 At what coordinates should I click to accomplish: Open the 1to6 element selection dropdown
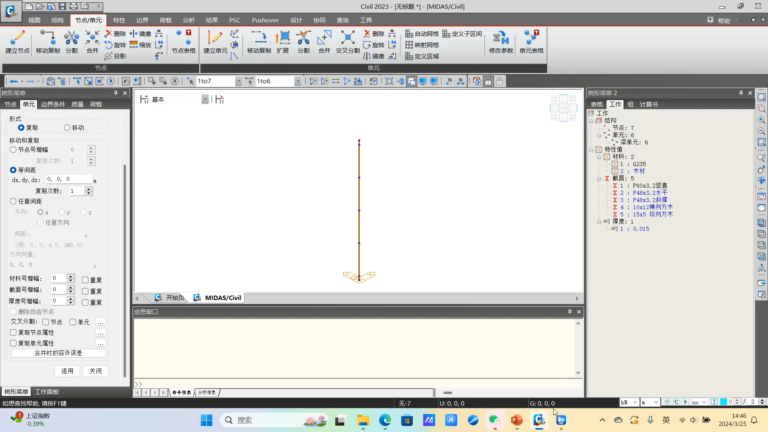coord(298,81)
